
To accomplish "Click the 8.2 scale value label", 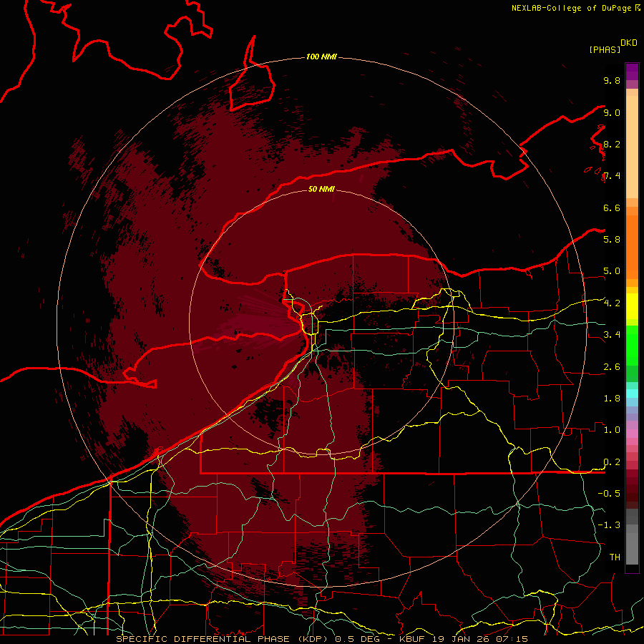I will pos(612,144).
